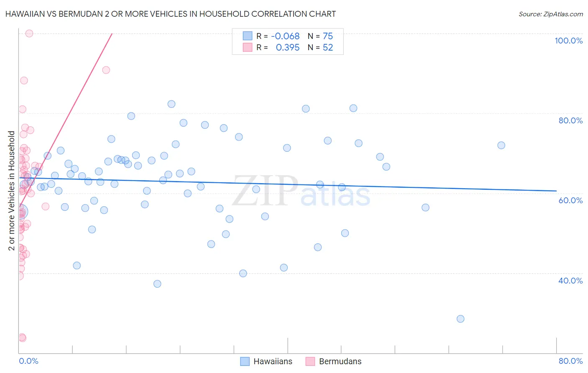Click the N = 75 value in legend

click(x=320, y=36)
